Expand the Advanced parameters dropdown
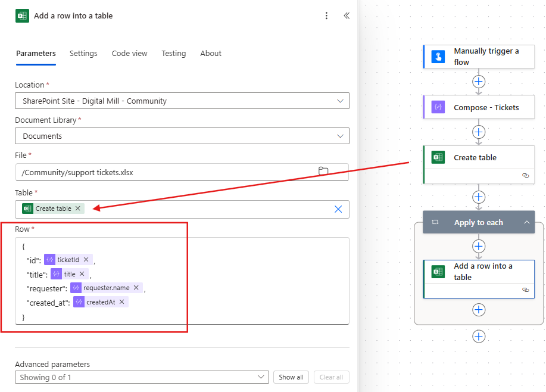Viewport: 546px width, 392px height. [x=260, y=377]
